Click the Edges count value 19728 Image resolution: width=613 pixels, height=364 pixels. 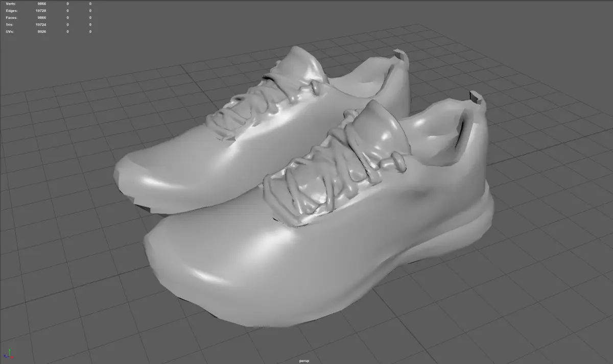coord(41,11)
